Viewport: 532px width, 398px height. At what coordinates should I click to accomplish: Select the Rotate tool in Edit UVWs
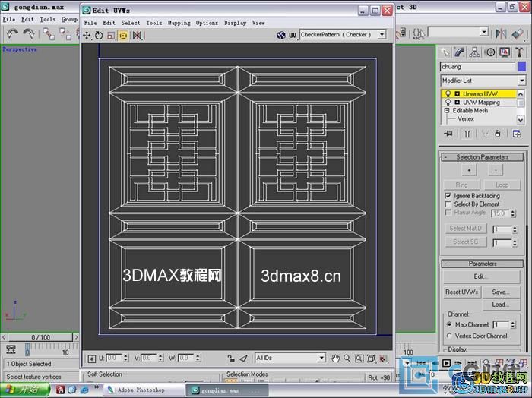tap(99, 35)
